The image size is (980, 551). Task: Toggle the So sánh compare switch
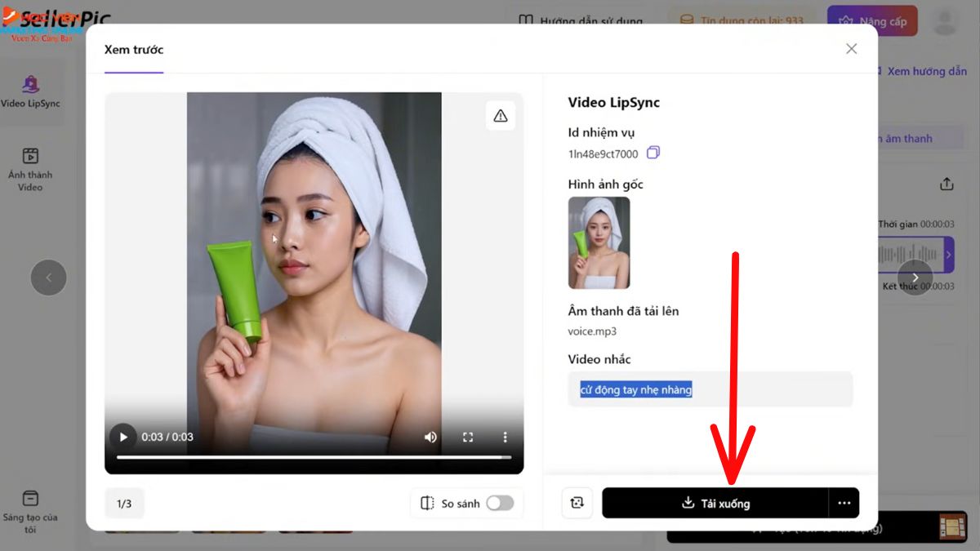(x=500, y=504)
